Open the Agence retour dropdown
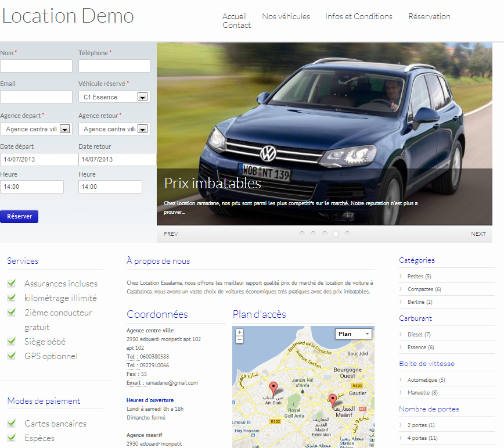The height and width of the screenshot is (448, 504). coord(114,129)
